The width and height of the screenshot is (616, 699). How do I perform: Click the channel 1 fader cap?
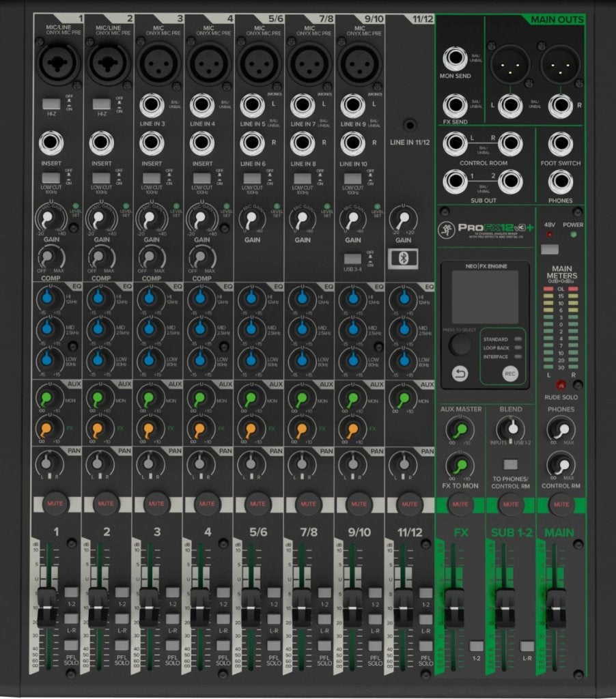[47, 607]
